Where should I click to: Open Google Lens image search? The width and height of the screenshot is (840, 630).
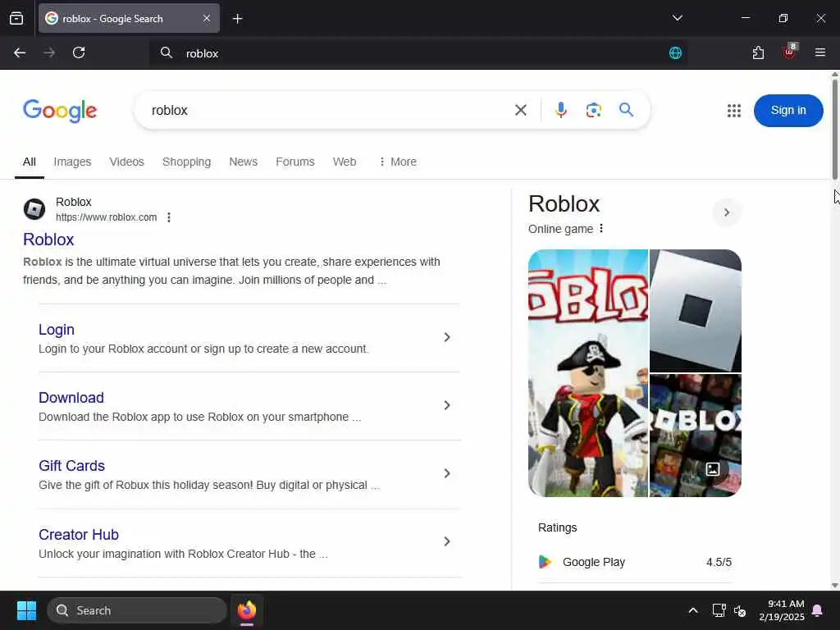pyautogui.click(x=594, y=111)
